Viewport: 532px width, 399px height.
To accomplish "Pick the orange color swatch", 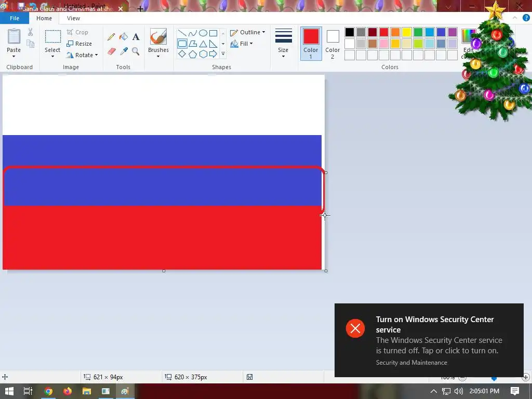I will coord(395,32).
